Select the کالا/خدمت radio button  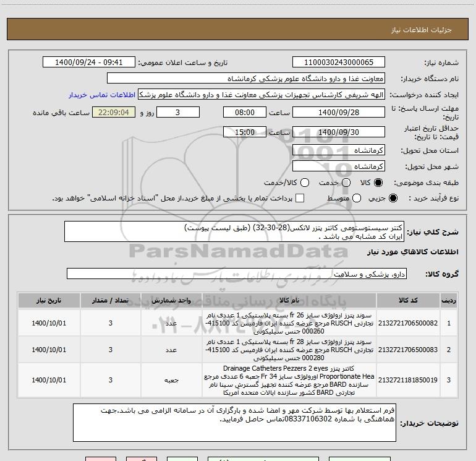tap(305, 183)
